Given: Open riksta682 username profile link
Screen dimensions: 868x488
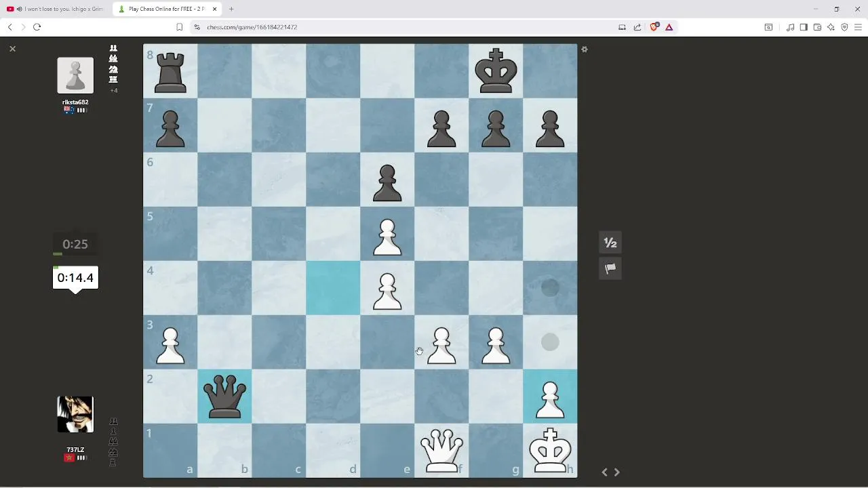Looking at the screenshot, I should pyautogui.click(x=75, y=102).
